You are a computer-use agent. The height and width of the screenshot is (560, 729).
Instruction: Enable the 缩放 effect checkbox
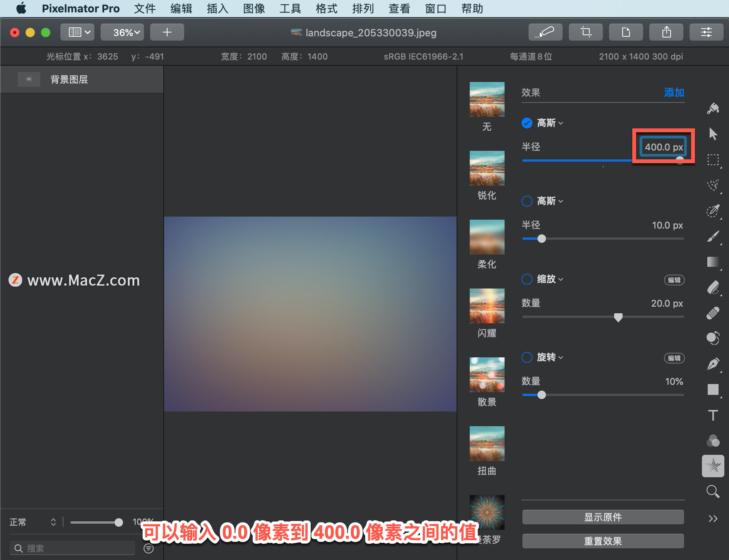[527, 279]
